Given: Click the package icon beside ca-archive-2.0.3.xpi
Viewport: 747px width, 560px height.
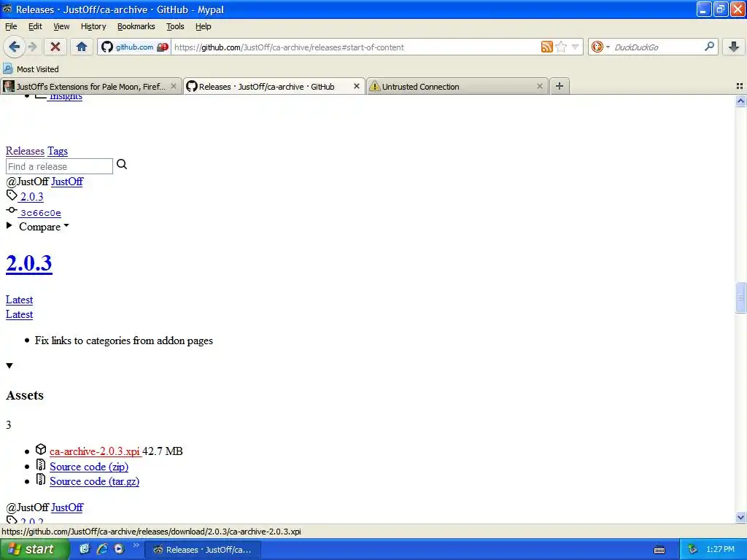Looking at the screenshot, I should pyautogui.click(x=41, y=449).
